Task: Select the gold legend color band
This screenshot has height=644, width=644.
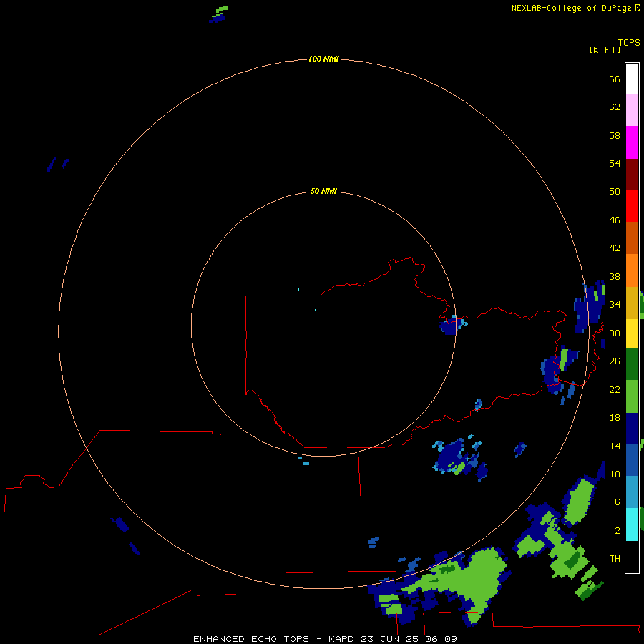Action: [x=632, y=303]
